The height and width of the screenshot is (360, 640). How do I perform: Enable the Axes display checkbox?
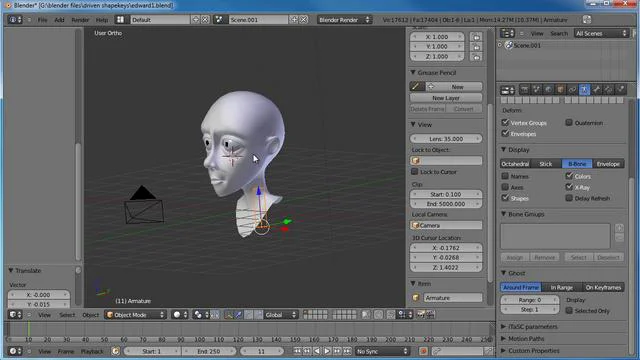(x=505, y=187)
